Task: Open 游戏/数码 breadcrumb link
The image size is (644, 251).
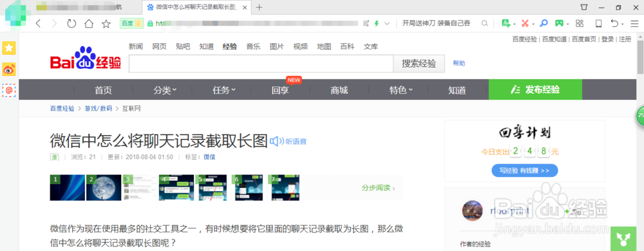Action: pos(98,109)
